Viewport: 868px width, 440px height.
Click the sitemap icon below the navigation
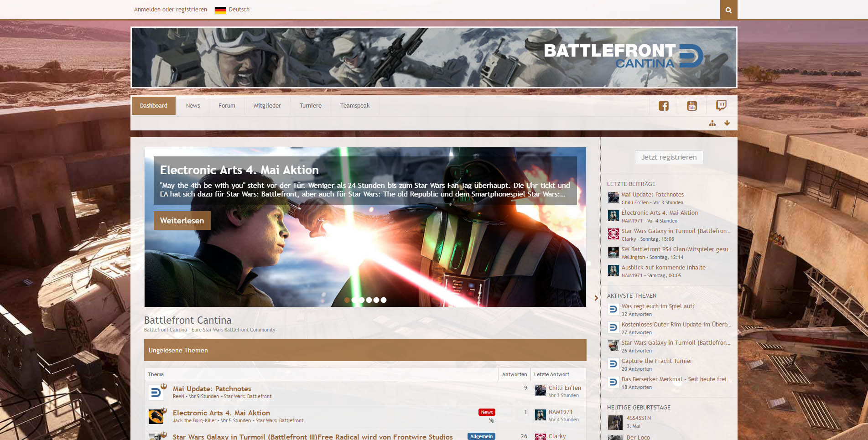click(x=712, y=123)
